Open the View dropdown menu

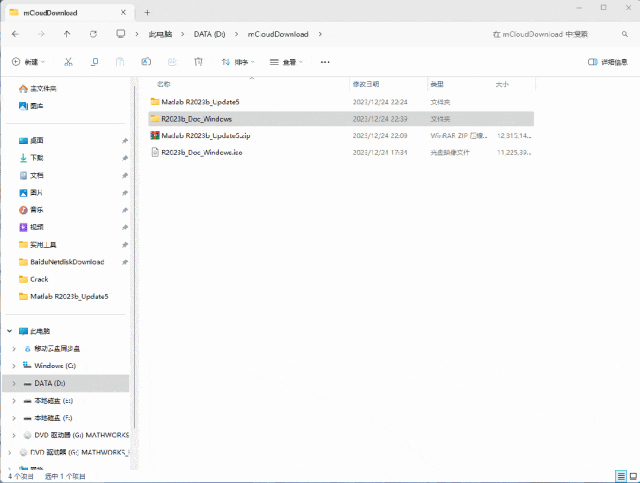click(286, 62)
